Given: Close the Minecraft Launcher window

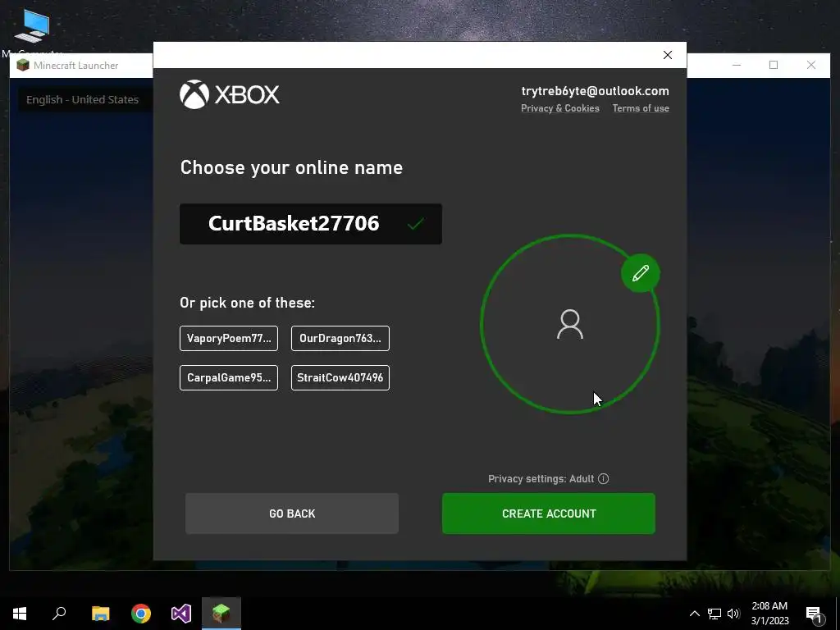Looking at the screenshot, I should [x=811, y=65].
